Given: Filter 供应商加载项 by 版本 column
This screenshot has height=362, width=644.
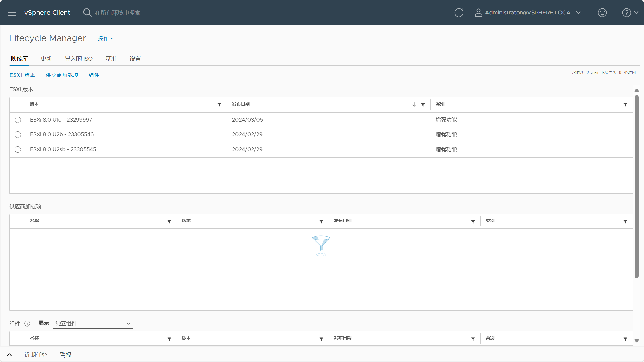Looking at the screenshot, I should (x=321, y=222).
